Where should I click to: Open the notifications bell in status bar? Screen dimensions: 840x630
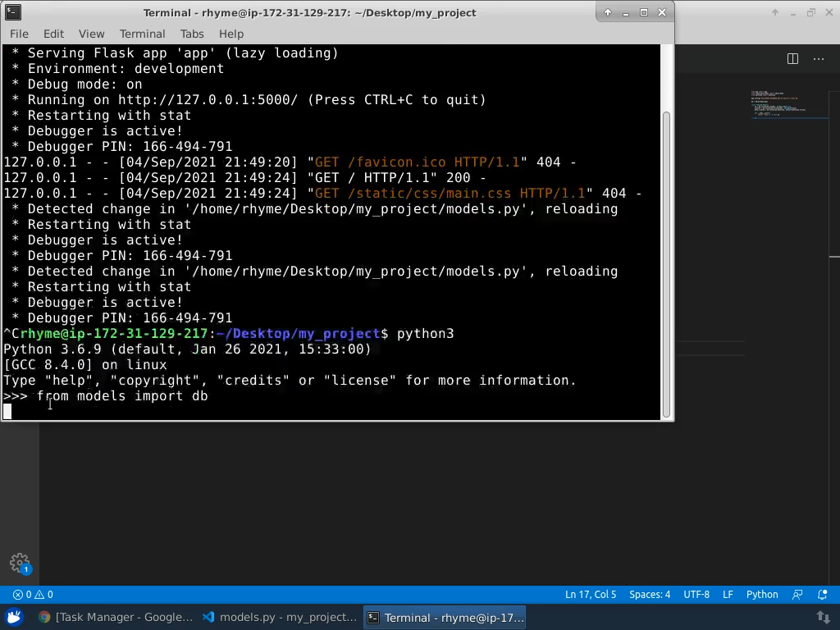pyautogui.click(x=822, y=595)
